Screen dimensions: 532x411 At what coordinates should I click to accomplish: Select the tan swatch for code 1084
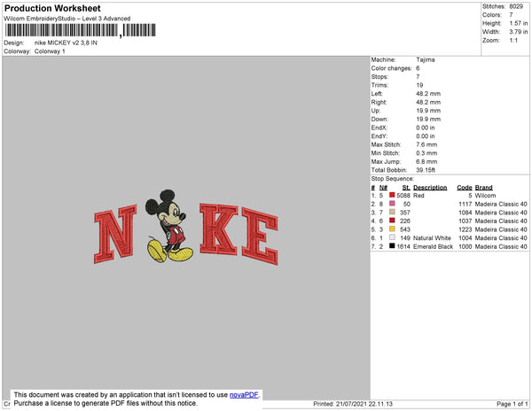tap(392, 212)
